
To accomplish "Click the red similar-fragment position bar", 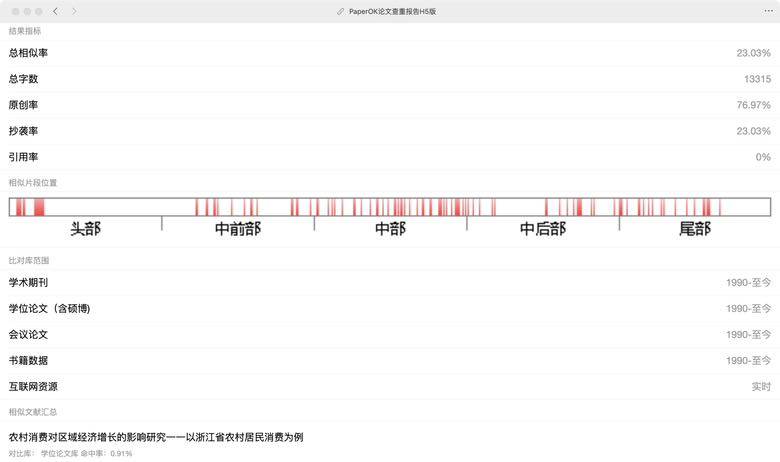I will tap(390, 207).
